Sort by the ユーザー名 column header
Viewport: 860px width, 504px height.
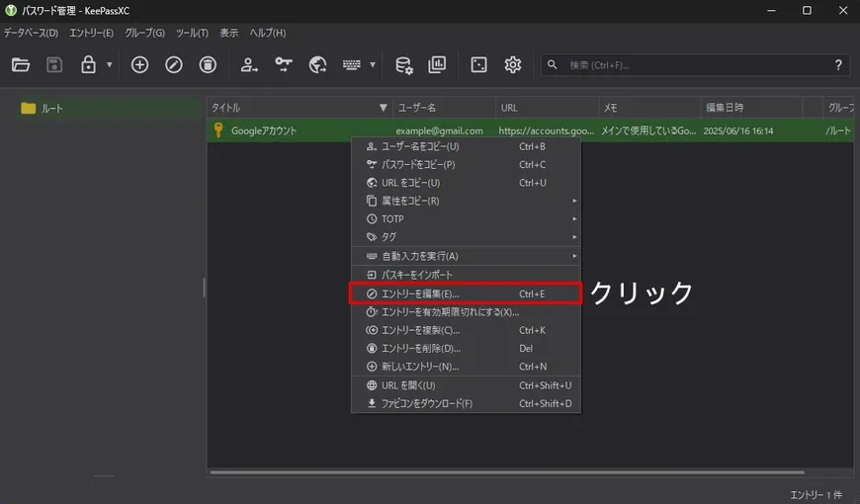point(444,108)
